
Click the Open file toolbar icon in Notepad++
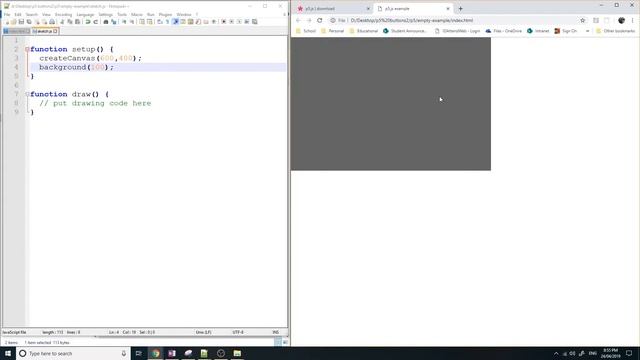(13, 22)
